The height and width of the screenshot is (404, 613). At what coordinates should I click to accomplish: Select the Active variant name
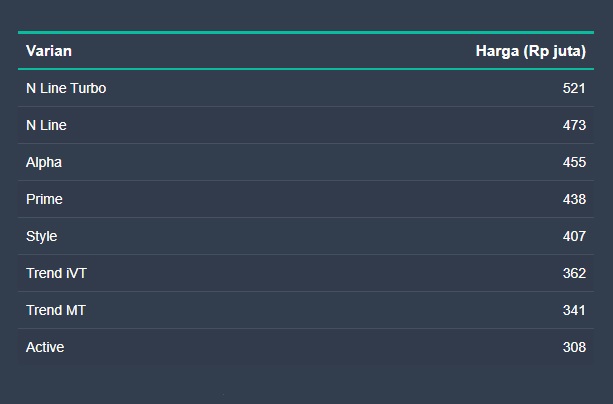coord(45,347)
